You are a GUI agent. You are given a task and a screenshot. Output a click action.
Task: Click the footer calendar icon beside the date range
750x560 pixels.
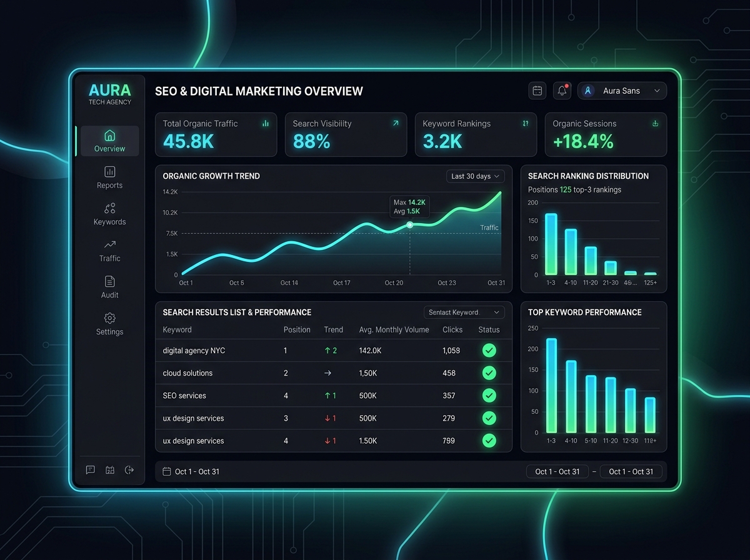pos(167,471)
